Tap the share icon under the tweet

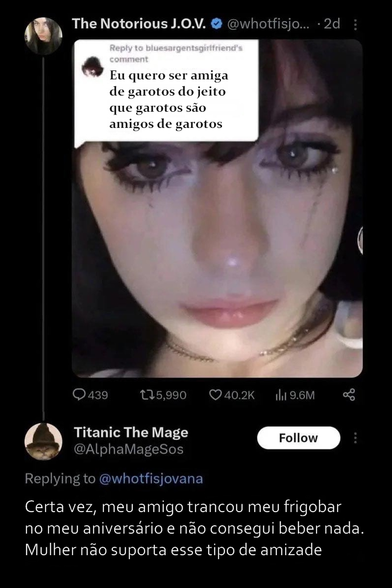pos(348,395)
